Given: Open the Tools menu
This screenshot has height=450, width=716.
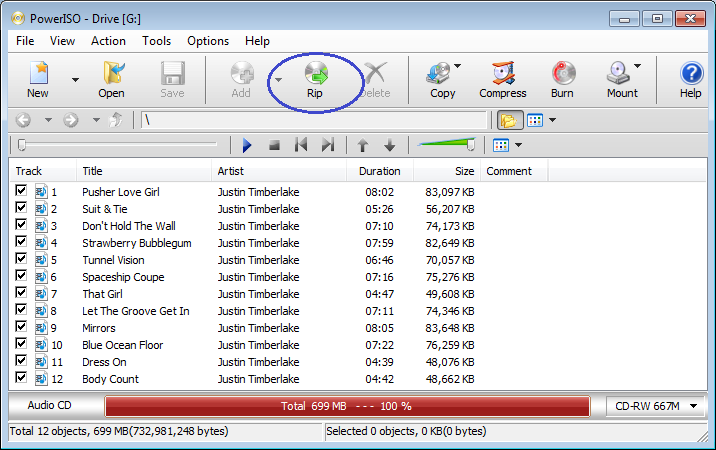Looking at the screenshot, I should tap(156, 41).
